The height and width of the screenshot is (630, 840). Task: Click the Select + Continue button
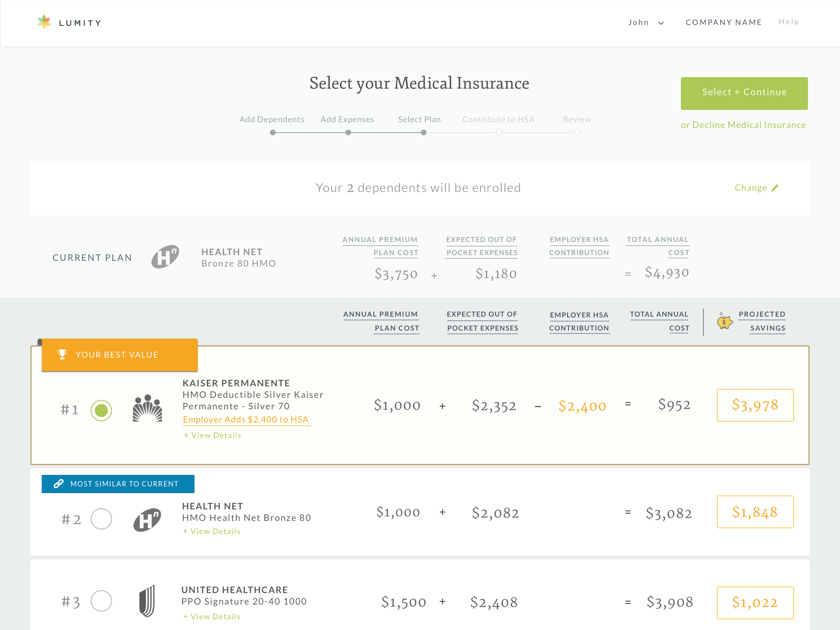(744, 93)
